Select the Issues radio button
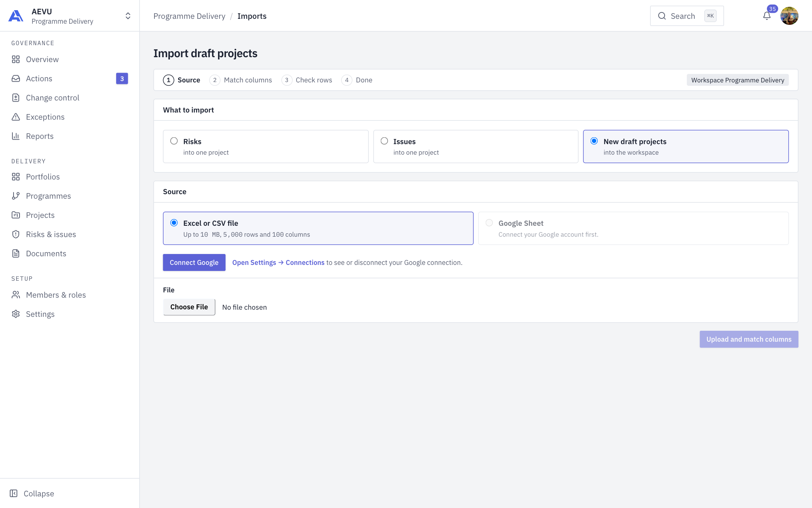The image size is (812, 508). 384,141
